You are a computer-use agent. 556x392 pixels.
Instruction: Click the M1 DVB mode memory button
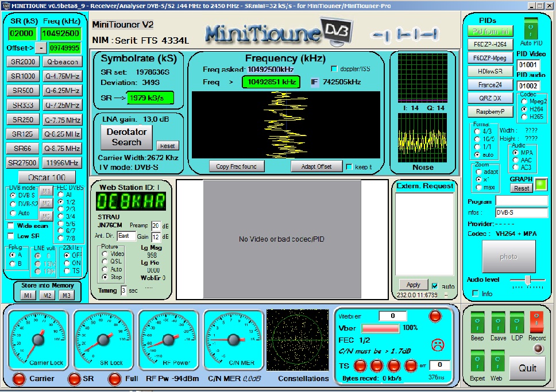(x=46, y=191)
